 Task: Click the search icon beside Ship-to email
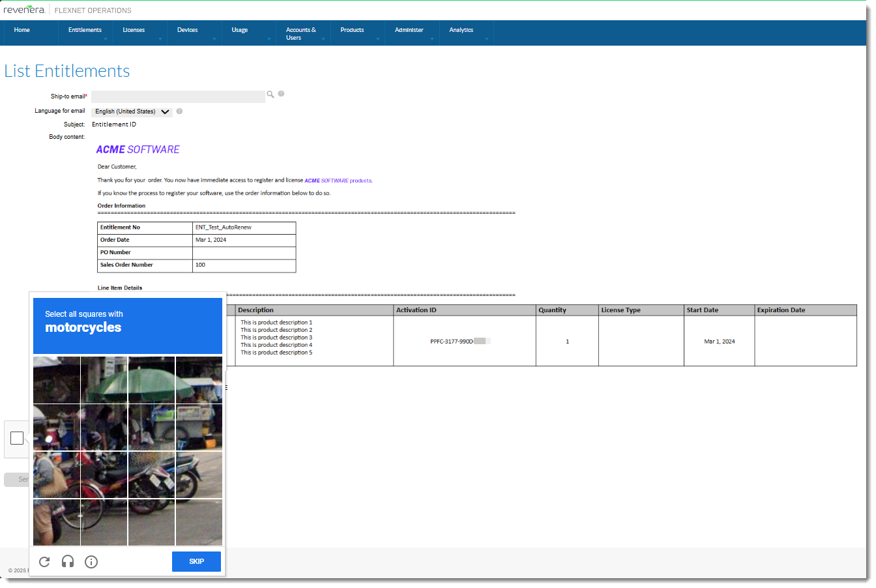click(x=270, y=95)
